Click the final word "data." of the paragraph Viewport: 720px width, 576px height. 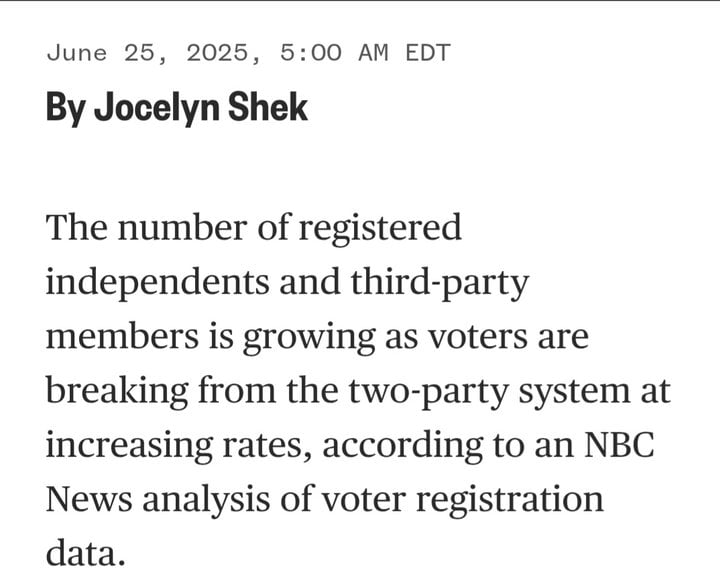pos(85,553)
